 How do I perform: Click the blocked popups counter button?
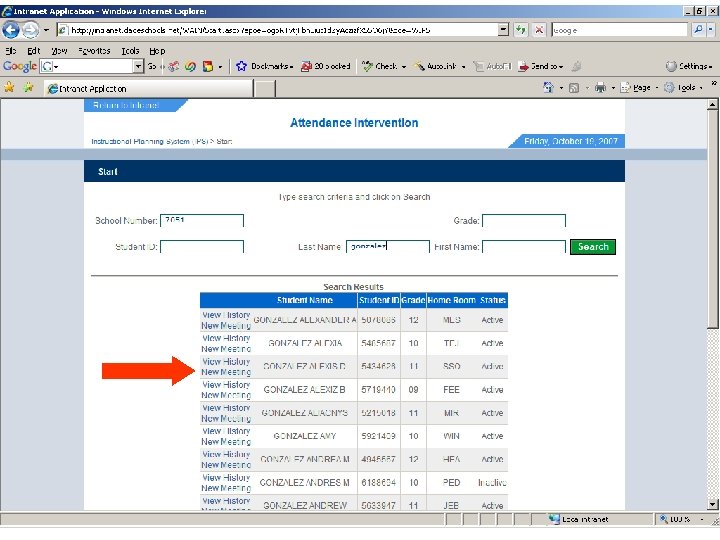326,66
